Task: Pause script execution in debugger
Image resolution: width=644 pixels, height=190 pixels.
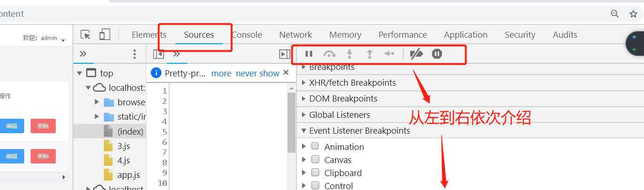Action: coord(309,54)
